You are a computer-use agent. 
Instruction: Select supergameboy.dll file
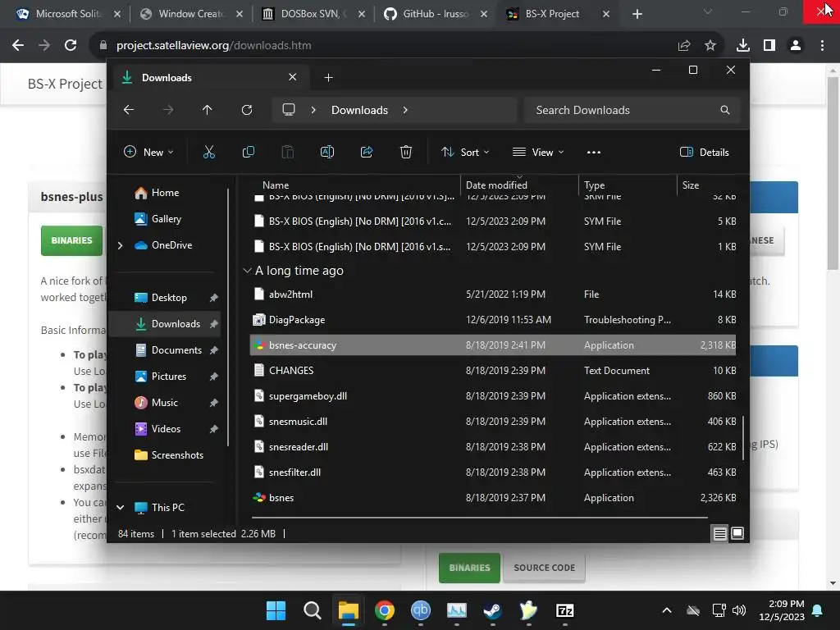(x=493, y=396)
